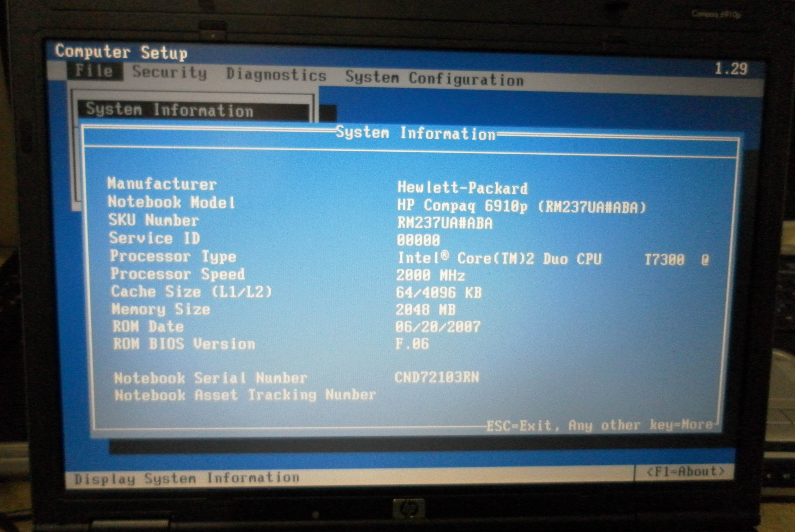Viewport: 795px width, 532px height.
Task: Click the Manufacturer label
Action: (x=162, y=184)
